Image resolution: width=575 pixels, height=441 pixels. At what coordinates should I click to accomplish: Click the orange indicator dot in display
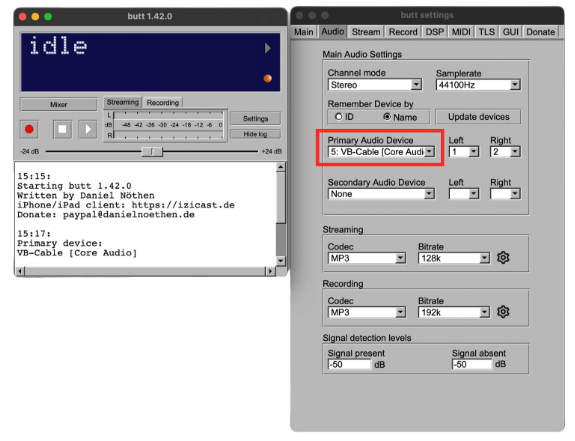point(268,78)
